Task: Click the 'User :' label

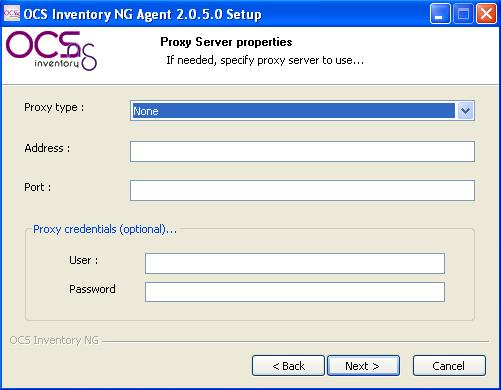Action: (83, 260)
